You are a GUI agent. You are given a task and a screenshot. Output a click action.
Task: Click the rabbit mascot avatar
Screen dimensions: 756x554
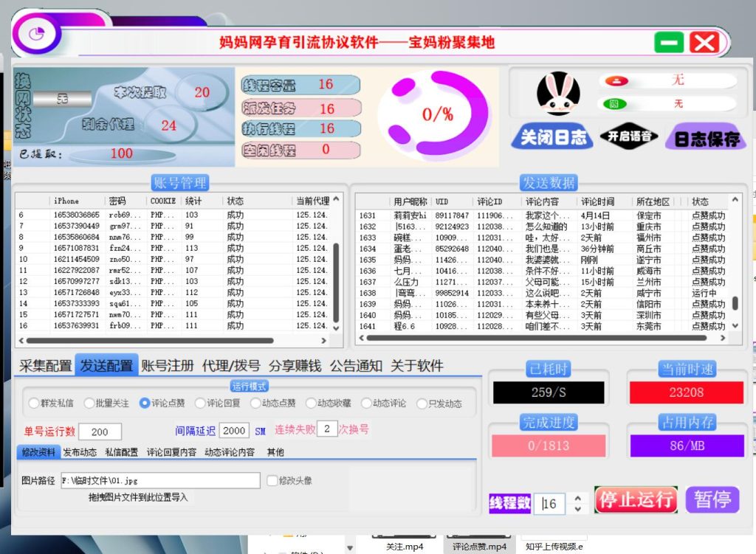(559, 94)
